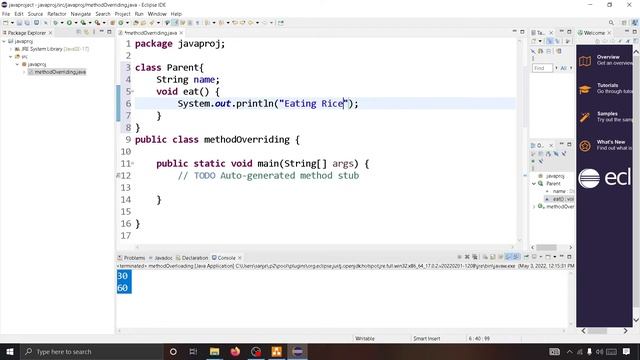Minimize the Console panel

coord(562,257)
